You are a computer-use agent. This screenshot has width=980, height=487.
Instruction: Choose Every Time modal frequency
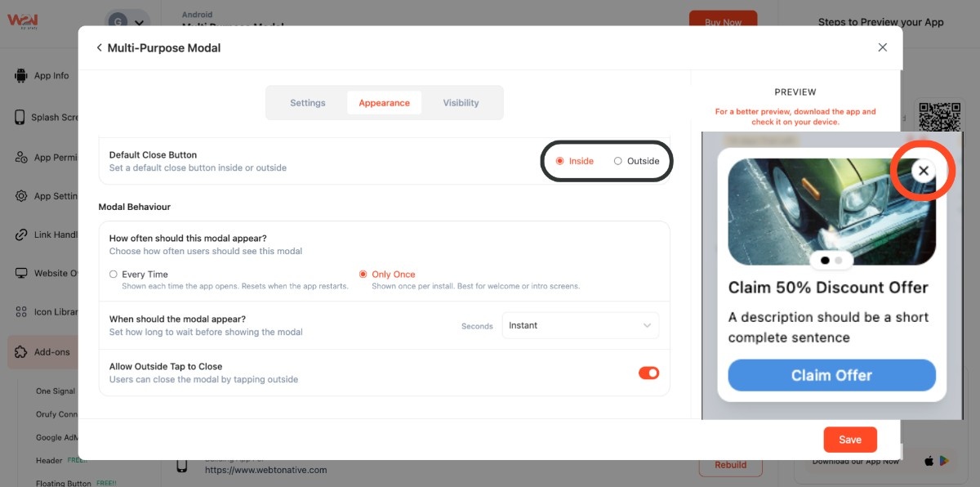point(114,275)
